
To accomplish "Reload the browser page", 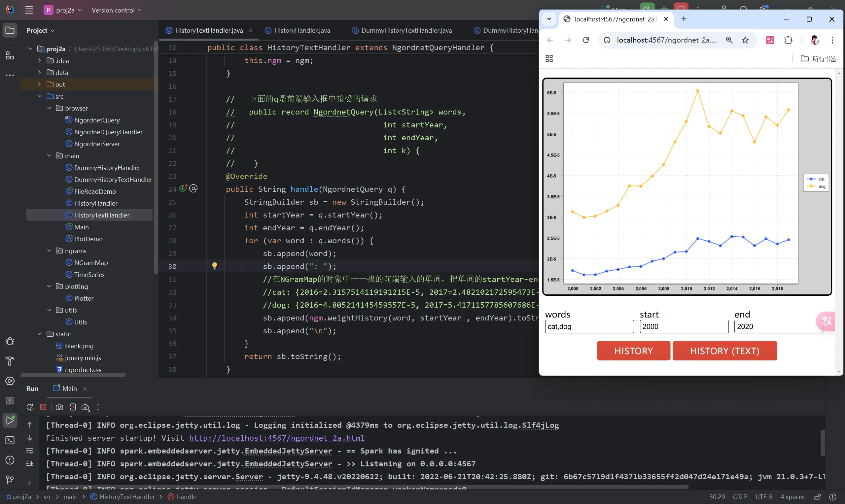I will point(586,40).
